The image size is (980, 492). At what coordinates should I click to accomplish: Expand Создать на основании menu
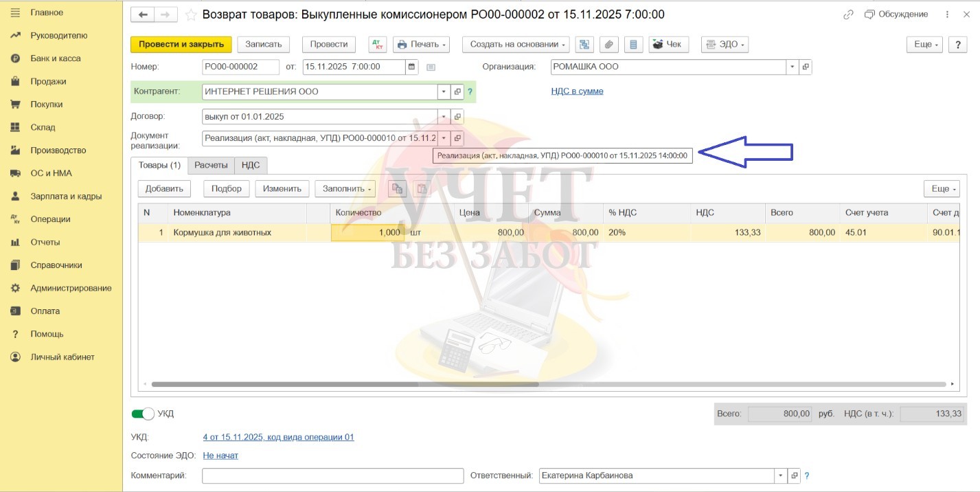pyautogui.click(x=516, y=44)
